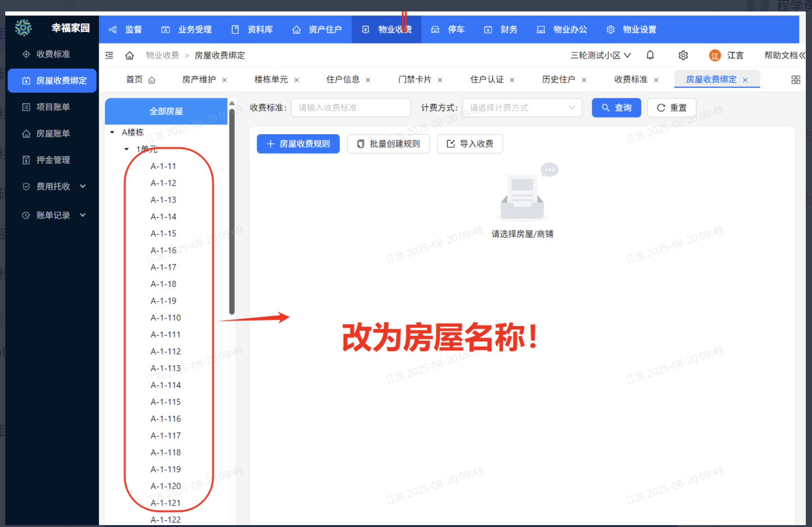Switch to the 住户信息 tab
This screenshot has height=527, width=812.
pyautogui.click(x=343, y=80)
